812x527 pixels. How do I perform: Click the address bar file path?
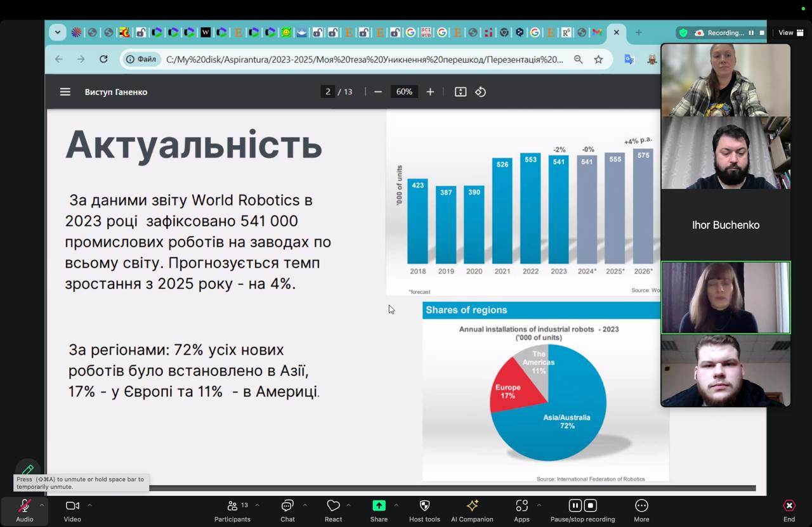365,60
